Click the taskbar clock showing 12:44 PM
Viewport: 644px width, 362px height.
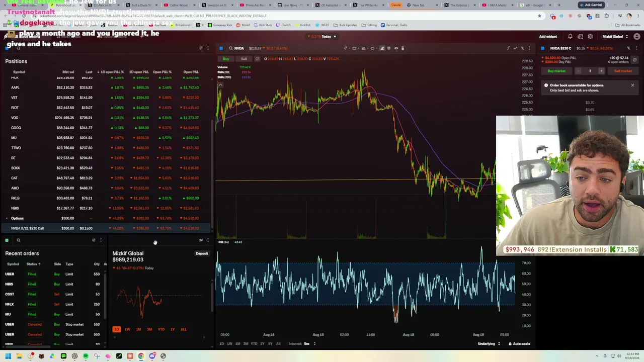632,356
